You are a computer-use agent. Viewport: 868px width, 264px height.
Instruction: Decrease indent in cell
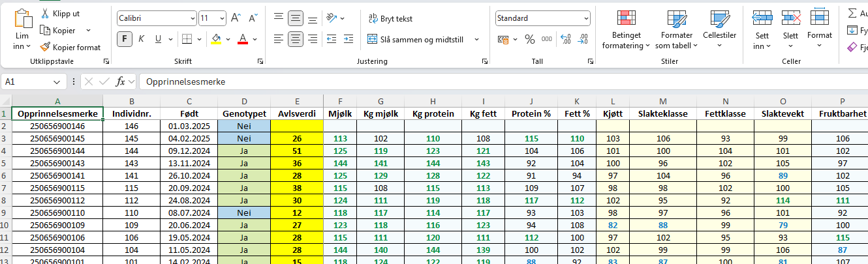coord(332,39)
